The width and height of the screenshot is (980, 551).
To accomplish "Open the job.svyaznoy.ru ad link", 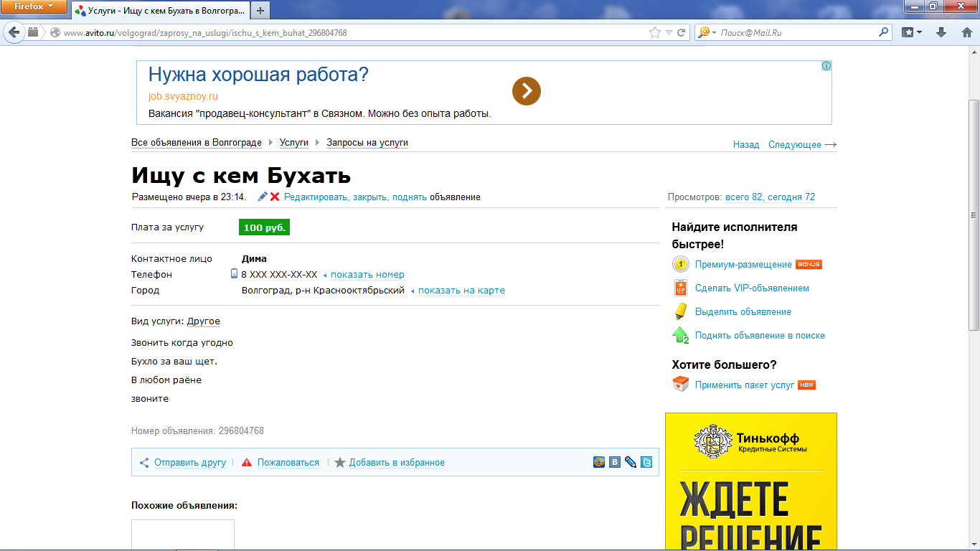I will point(183,96).
